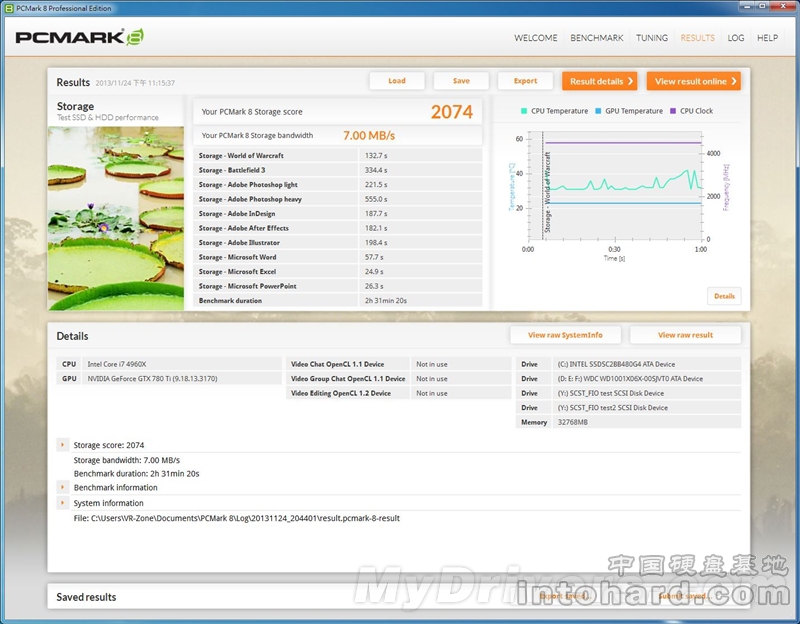Select the Storage - Adobe After Effects row
The image size is (800, 624).
pos(338,228)
